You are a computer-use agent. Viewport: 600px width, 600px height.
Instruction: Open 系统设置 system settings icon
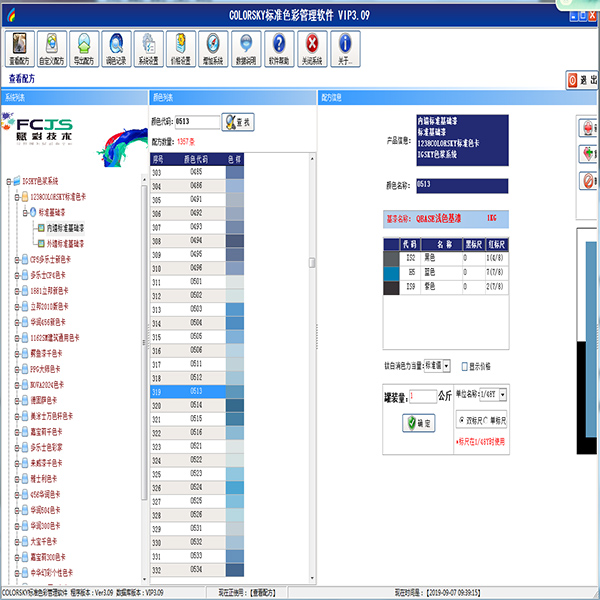tap(149, 48)
